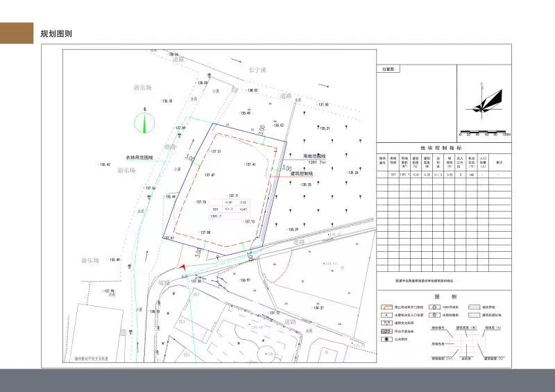The width and height of the screenshot is (555, 392).
Task: Click the wind rose diagram
Action: coord(486,101)
